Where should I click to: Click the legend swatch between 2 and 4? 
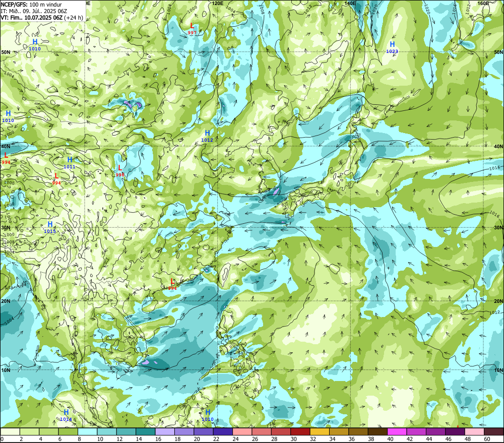click(x=30, y=431)
